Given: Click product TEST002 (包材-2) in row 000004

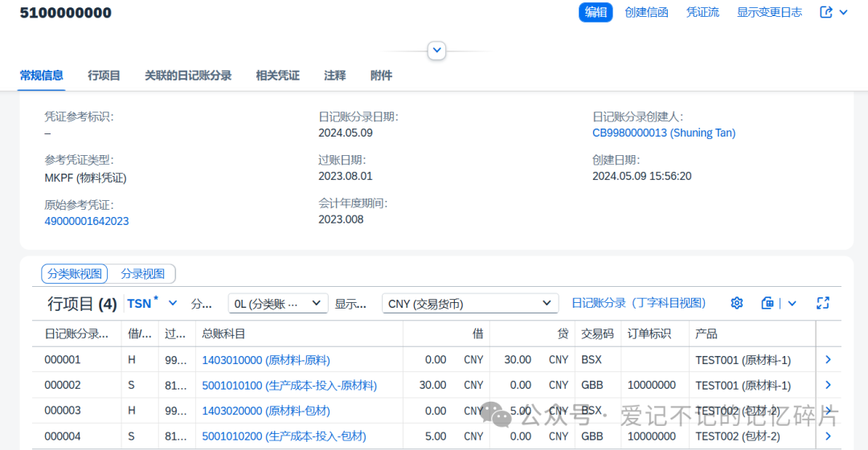Looking at the screenshot, I should [738, 436].
